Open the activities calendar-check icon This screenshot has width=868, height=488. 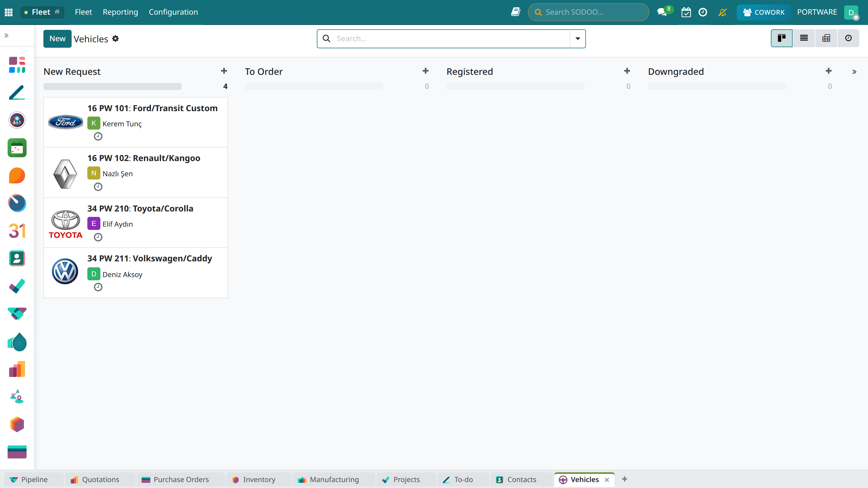click(x=686, y=12)
